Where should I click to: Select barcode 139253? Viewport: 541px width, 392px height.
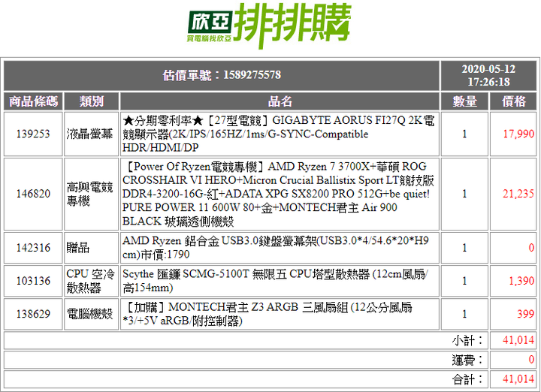pos(34,134)
